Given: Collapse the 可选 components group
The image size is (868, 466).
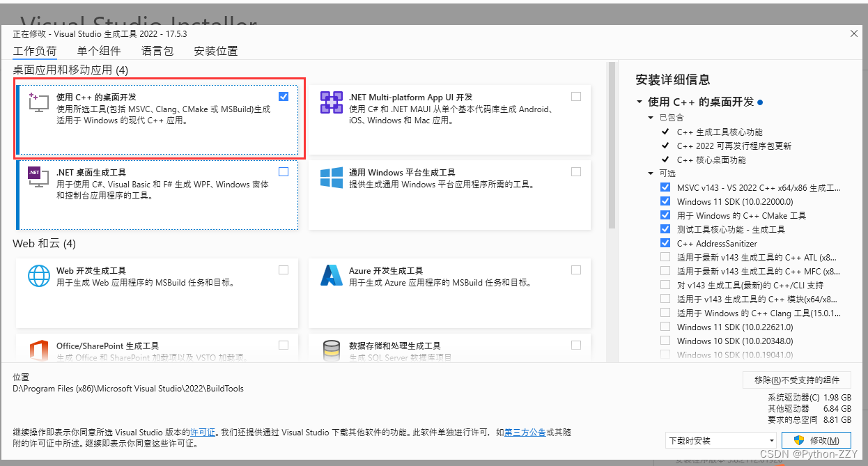Looking at the screenshot, I should pos(651,173).
